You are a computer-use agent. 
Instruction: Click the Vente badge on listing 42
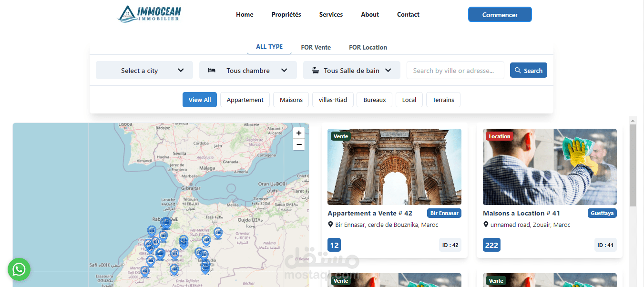341,136
